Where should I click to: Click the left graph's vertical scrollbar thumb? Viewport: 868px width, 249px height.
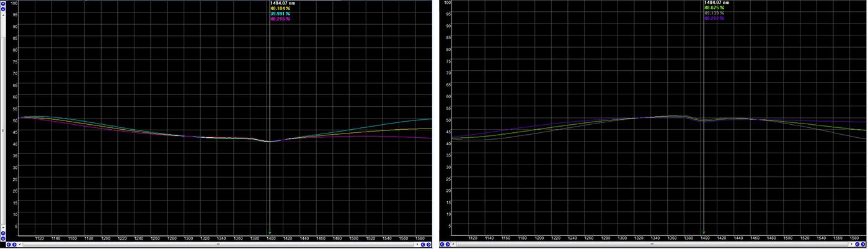tap(3, 121)
